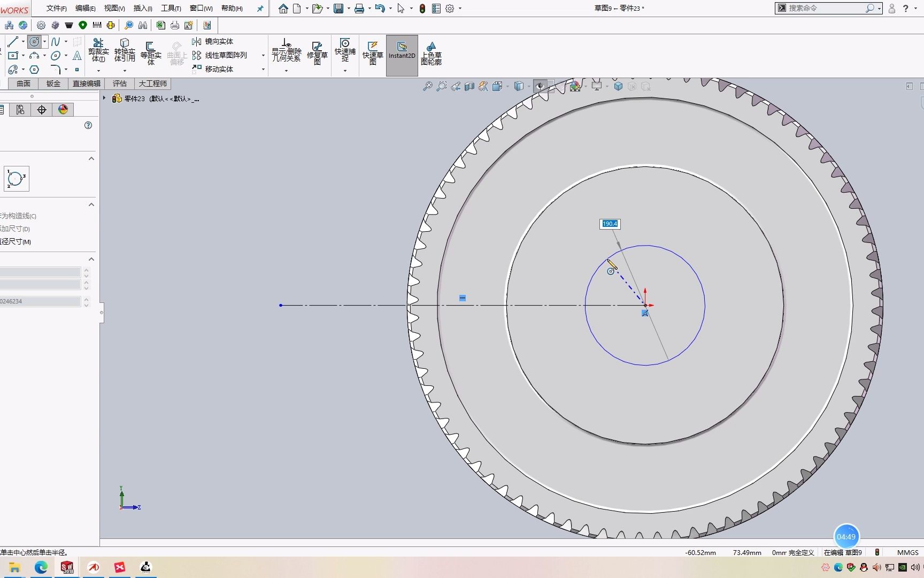Click the search commands field

[826, 8]
